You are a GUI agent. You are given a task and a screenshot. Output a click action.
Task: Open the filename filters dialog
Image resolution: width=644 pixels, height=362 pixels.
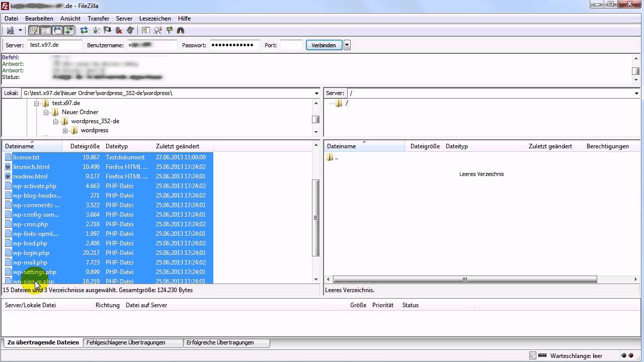click(x=145, y=30)
